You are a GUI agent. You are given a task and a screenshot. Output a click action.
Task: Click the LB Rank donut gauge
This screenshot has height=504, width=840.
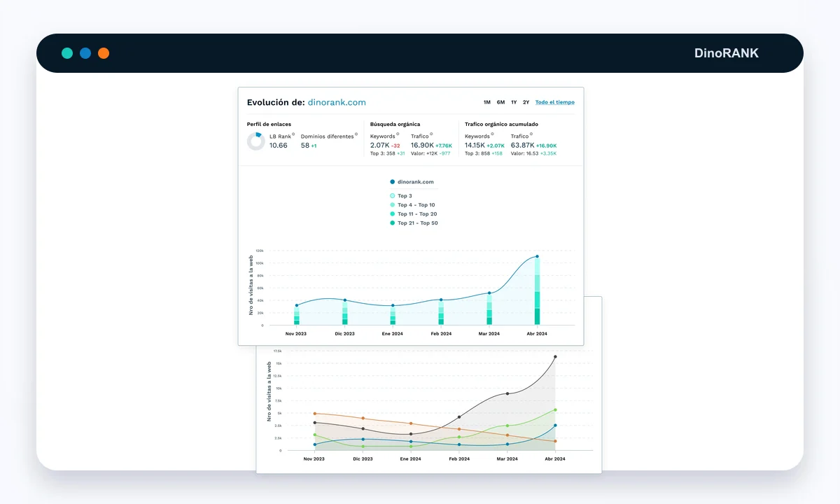[256, 141]
